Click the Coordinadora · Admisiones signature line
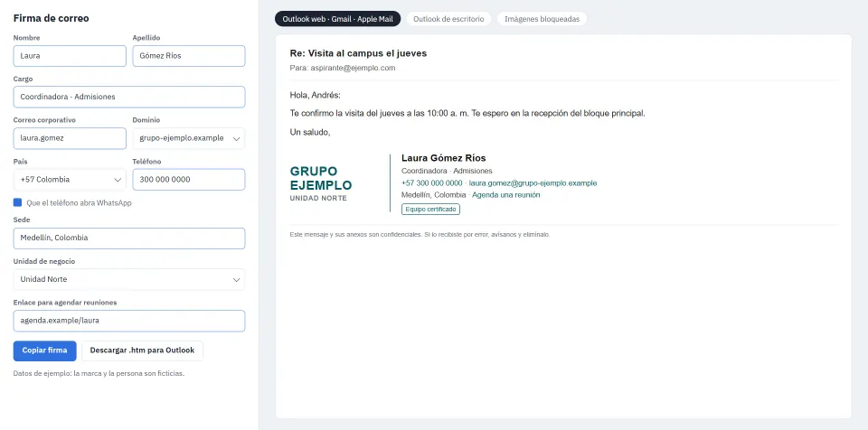 (447, 171)
